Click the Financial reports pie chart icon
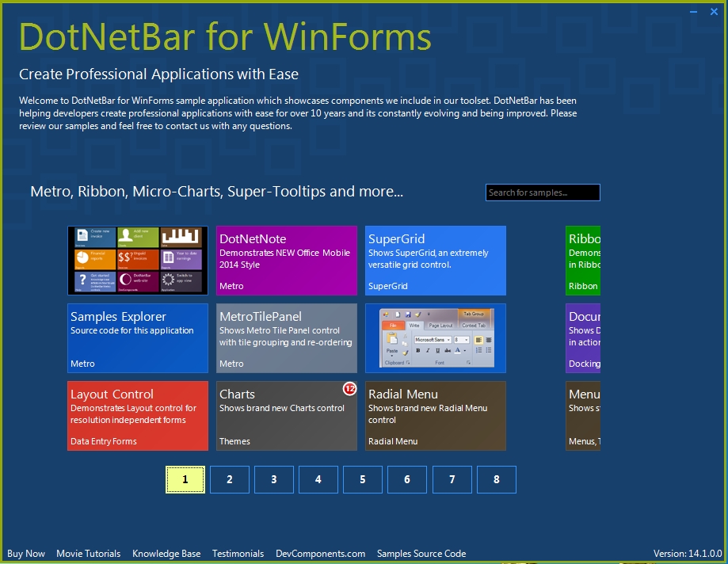Image resolution: width=728 pixels, height=564 pixels. tap(82, 256)
